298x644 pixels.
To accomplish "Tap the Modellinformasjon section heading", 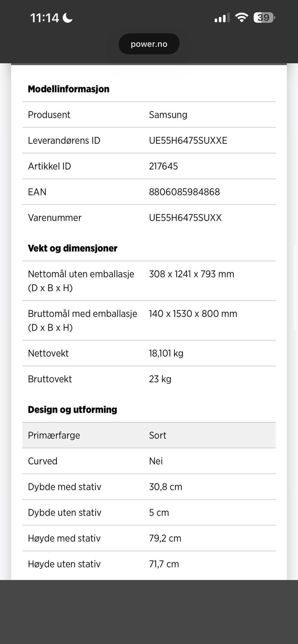I will pyautogui.click(x=69, y=89).
